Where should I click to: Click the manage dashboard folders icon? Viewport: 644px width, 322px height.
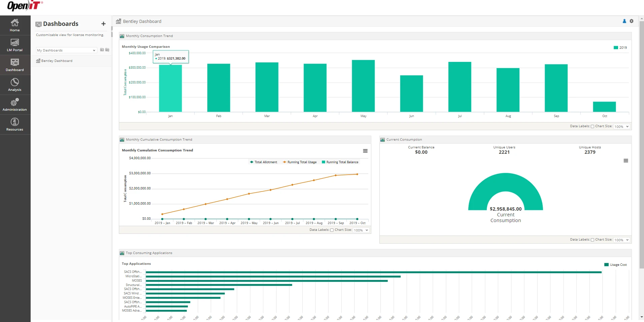[x=107, y=50]
